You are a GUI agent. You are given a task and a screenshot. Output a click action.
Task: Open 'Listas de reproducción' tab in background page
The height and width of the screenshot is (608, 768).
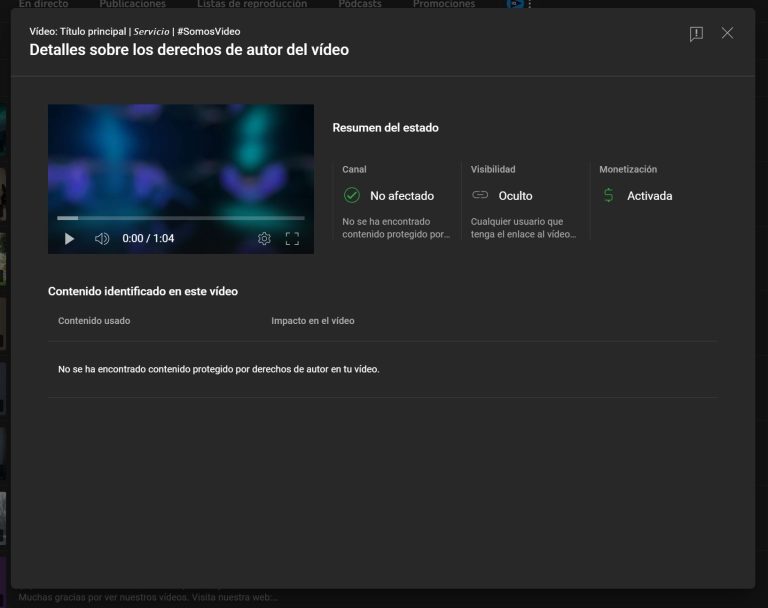[252, 4]
